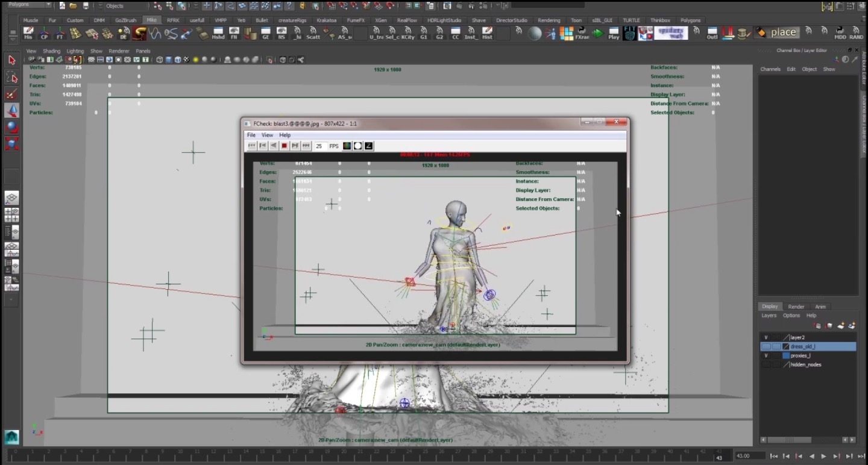The height and width of the screenshot is (465, 868).
Task: Click the colored grid shelf icon
Action: (x=567, y=33)
